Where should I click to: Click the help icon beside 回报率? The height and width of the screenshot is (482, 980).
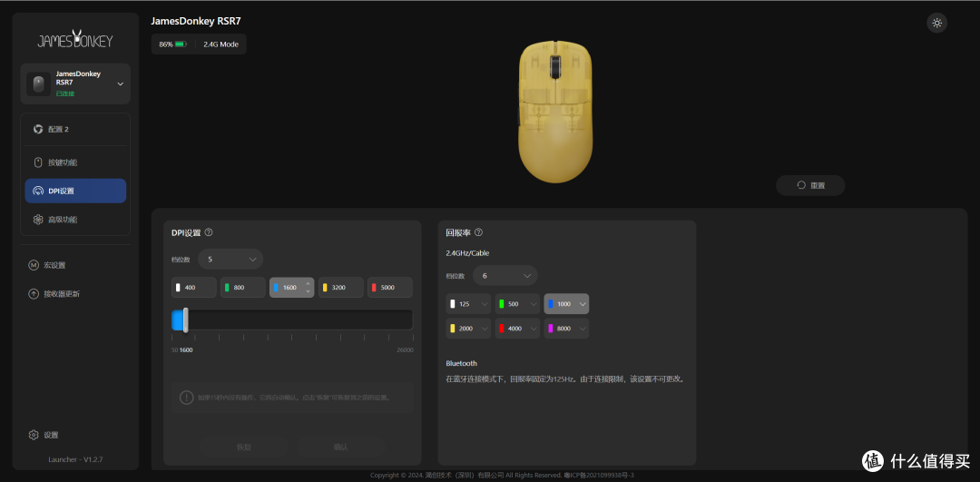coord(479,232)
